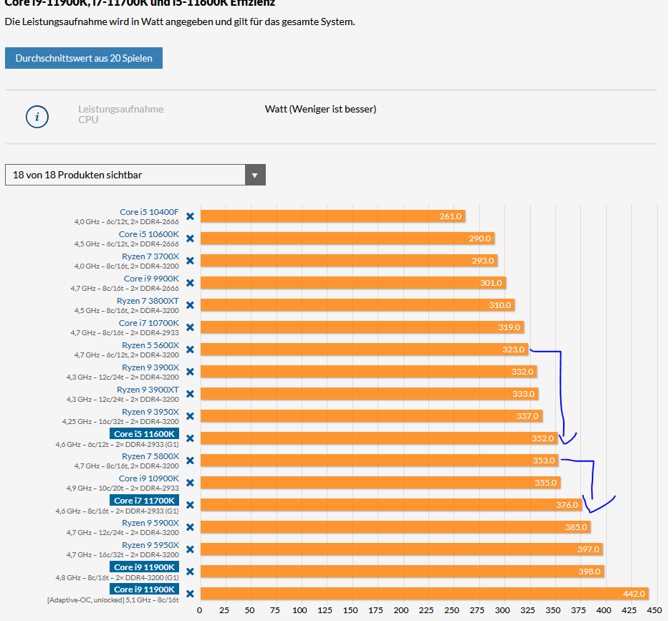Image resolution: width=672 pixels, height=621 pixels.
Task: Click the highlighted Core i5 11600K label
Action: (x=145, y=434)
